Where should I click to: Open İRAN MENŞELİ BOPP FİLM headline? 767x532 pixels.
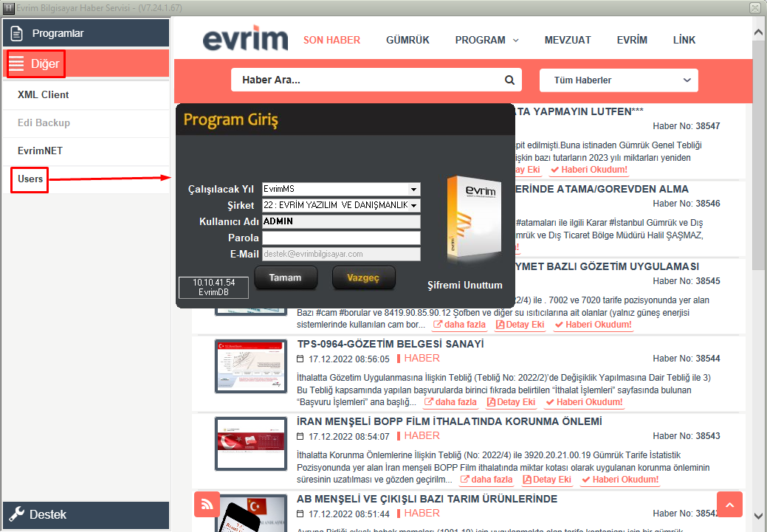(449, 421)
